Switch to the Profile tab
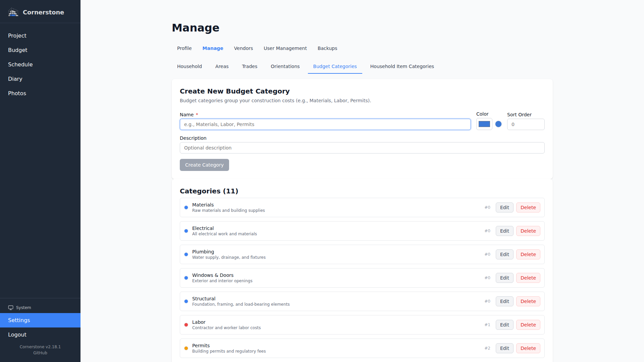Image resolution: width=644 pixels, height=362 pixels. 184,48
